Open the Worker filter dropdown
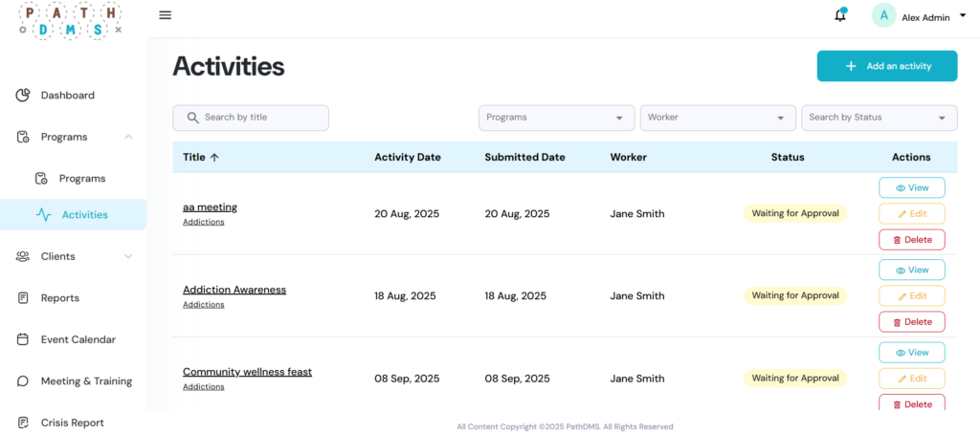 [717, 118]
